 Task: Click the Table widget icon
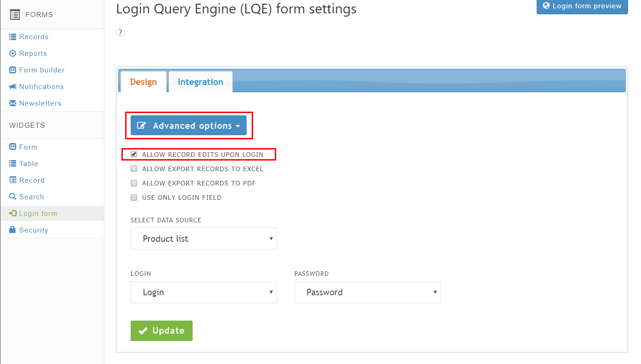13,164
